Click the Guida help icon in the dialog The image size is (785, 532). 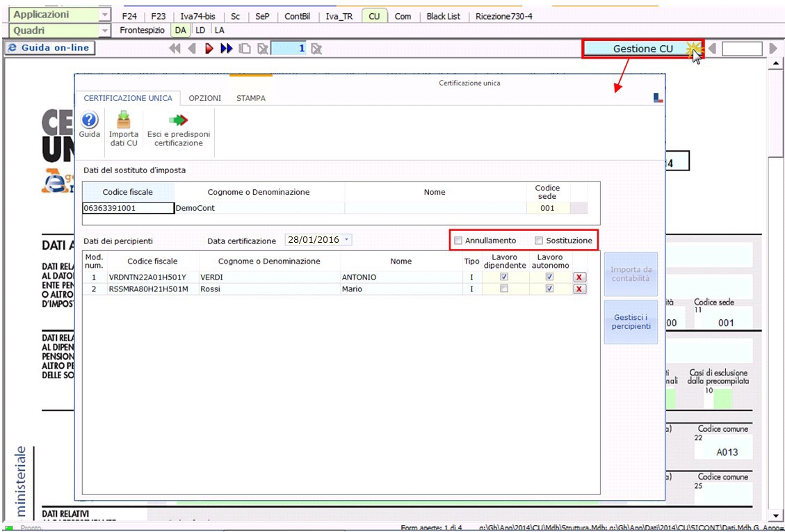coord(90,120)
